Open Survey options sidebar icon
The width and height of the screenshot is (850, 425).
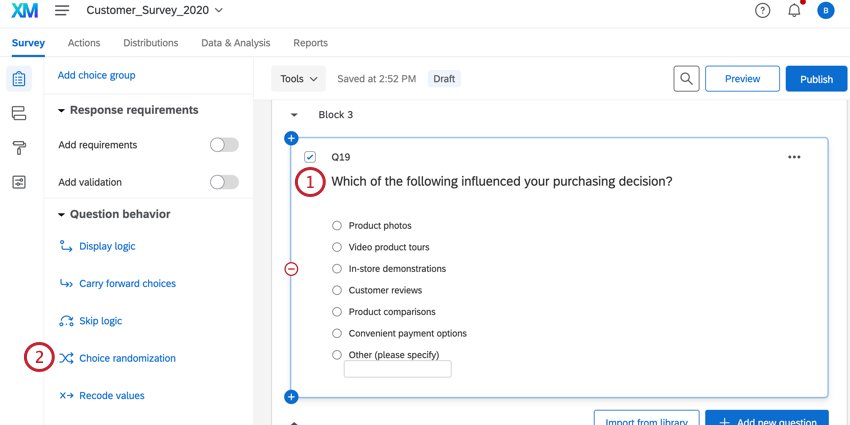[18, 182]
